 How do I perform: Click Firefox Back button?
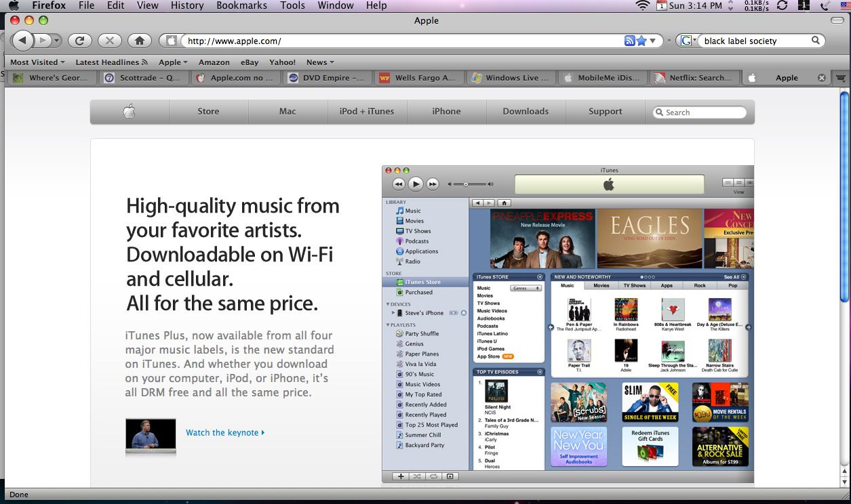coord(22,41)
